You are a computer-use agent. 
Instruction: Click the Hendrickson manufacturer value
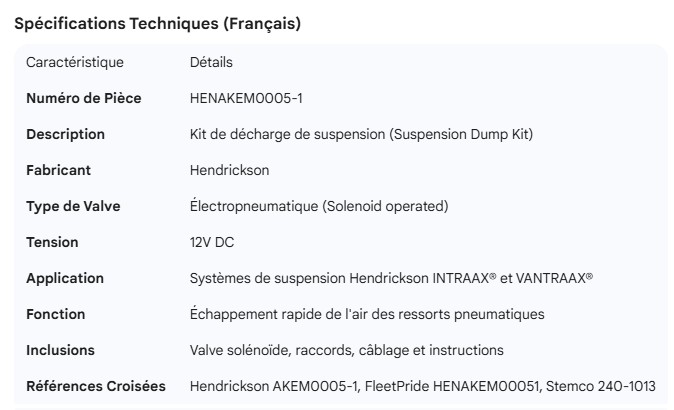229,170
